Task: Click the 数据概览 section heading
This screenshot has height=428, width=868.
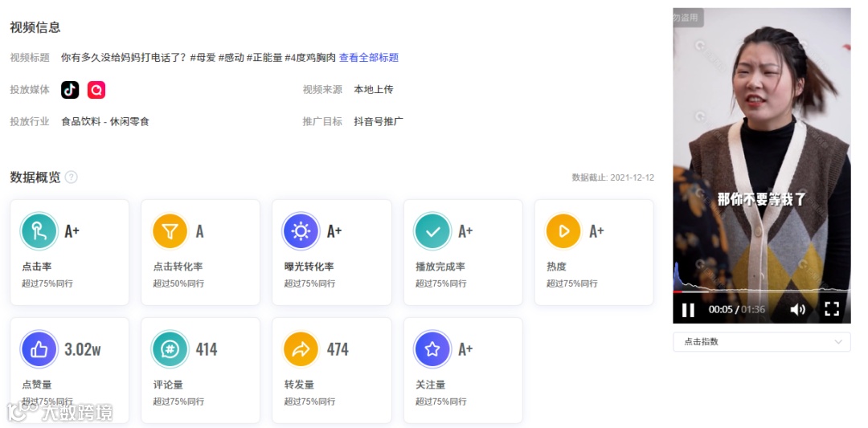Action: [x=35, y=177]
